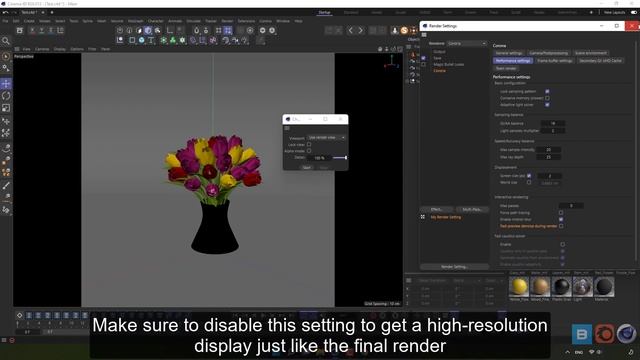640x360 pixels.
Task: Click the GI/AA balance input field
Action: pyautogui.click(x=553, y=123)
